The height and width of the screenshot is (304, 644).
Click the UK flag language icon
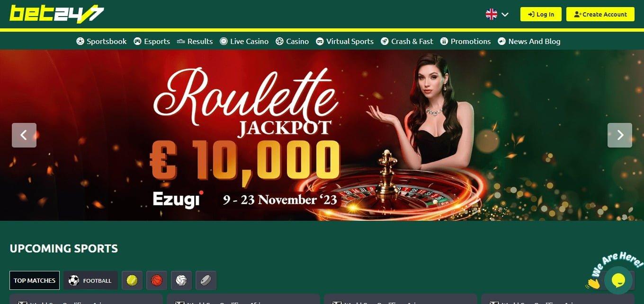(492, 14)
